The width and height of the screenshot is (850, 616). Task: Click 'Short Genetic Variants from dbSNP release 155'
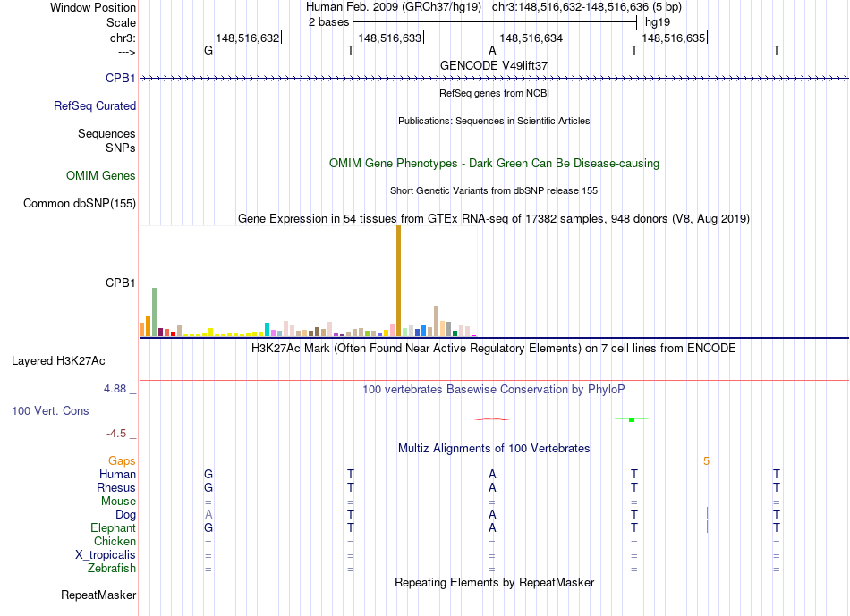494,190
